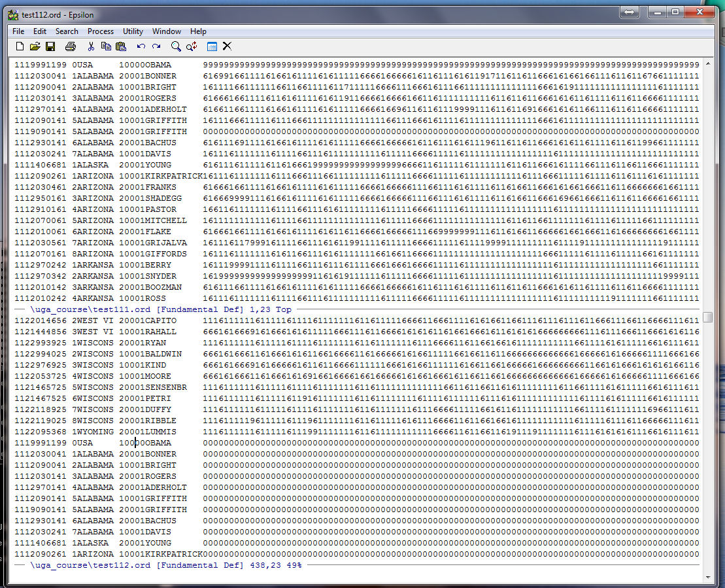
Task: Click the Search and Replace icon
Action: pos(192,46)
